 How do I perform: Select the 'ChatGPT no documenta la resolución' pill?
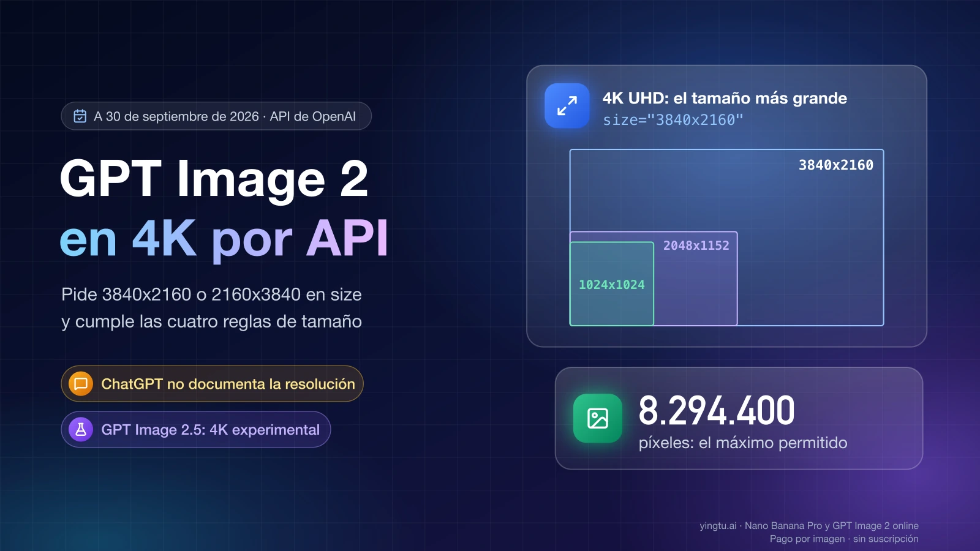pos(213,384)
